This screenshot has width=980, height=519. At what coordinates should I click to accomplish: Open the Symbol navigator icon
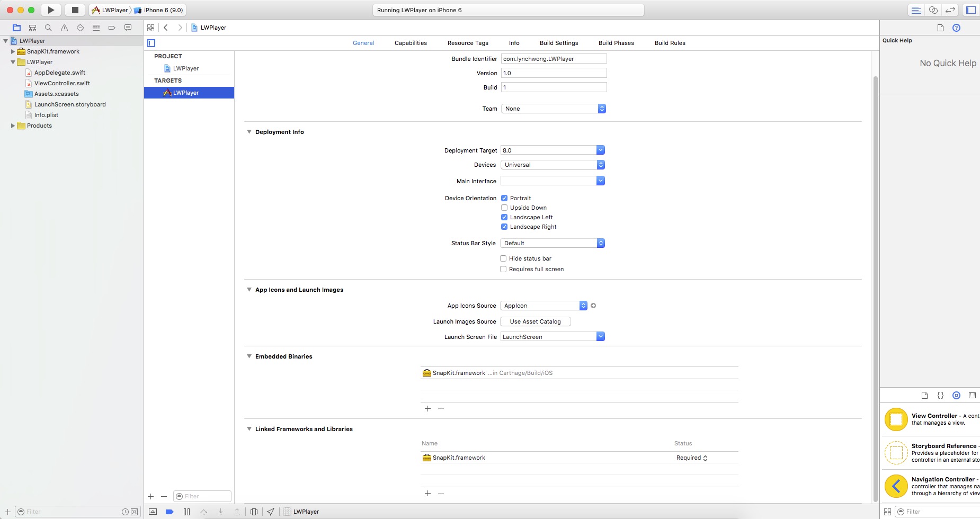click(x=32, y=28)
